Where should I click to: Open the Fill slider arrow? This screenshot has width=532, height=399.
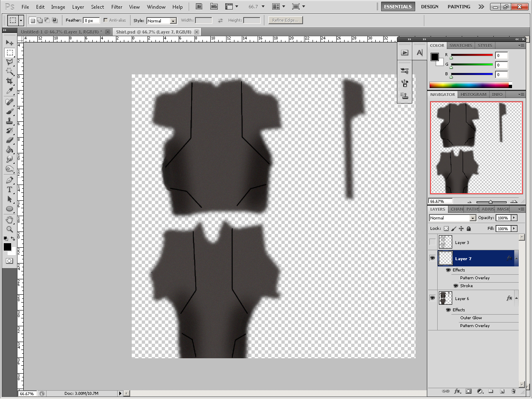(x=514, y=229)
